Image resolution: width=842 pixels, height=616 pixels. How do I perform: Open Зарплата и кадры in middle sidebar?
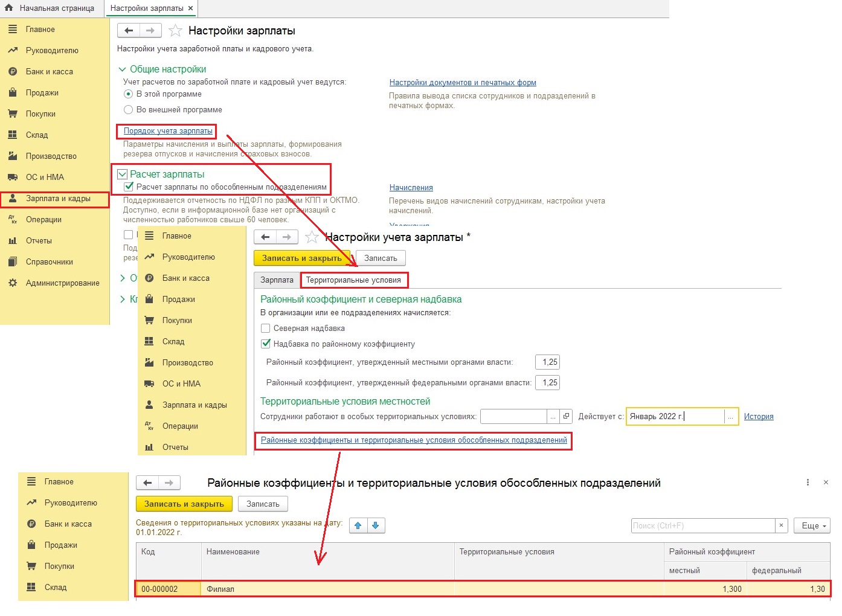tap(194, 405)
